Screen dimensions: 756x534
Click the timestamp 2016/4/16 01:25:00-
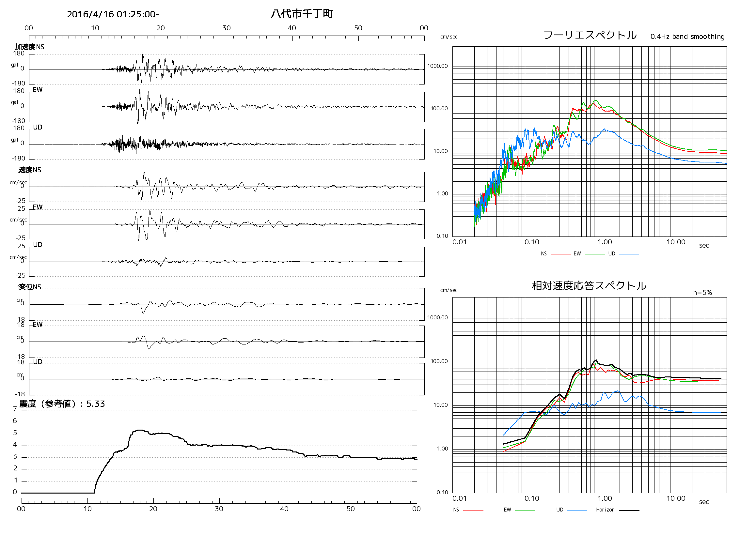[x=113, y=14]
